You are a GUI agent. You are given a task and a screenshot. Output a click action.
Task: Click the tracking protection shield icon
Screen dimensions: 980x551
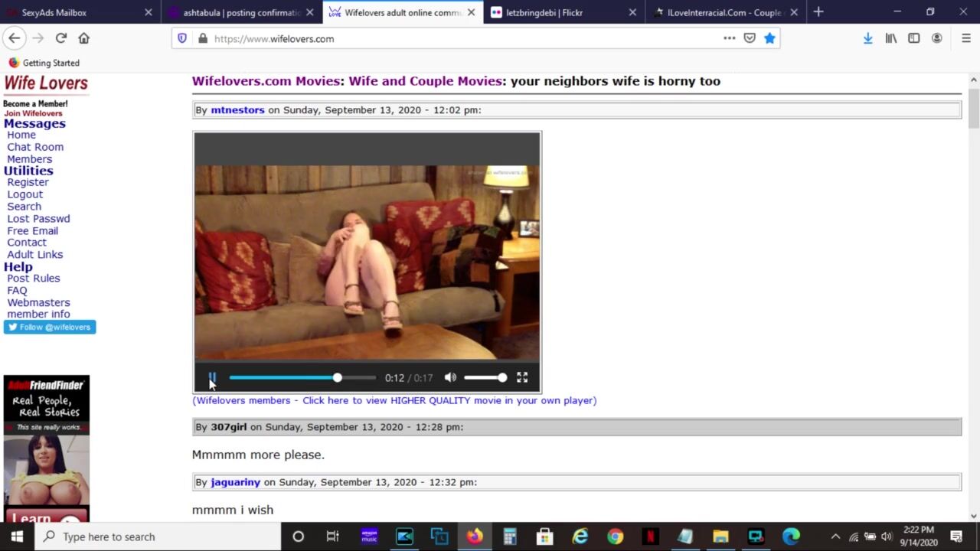[182, 38]
